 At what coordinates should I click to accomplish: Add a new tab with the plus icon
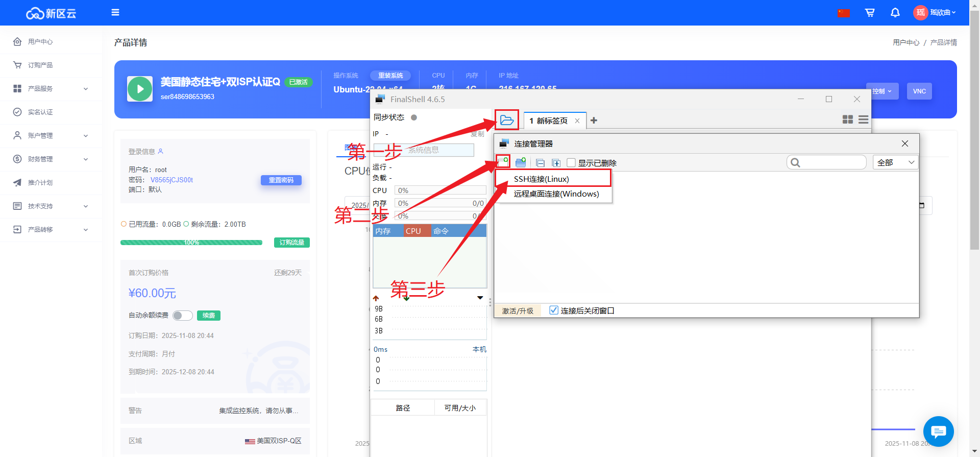pos(594,121)
